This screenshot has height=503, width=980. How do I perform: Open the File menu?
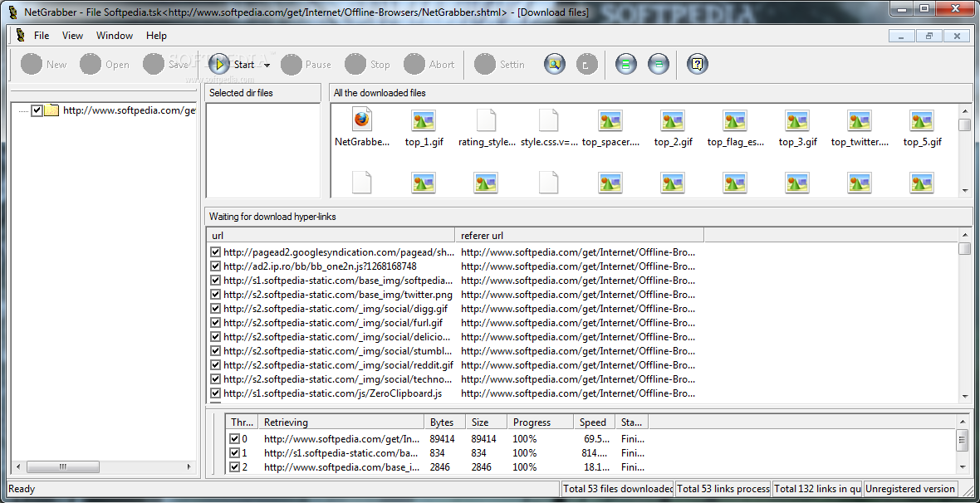(x=42, y=36)
